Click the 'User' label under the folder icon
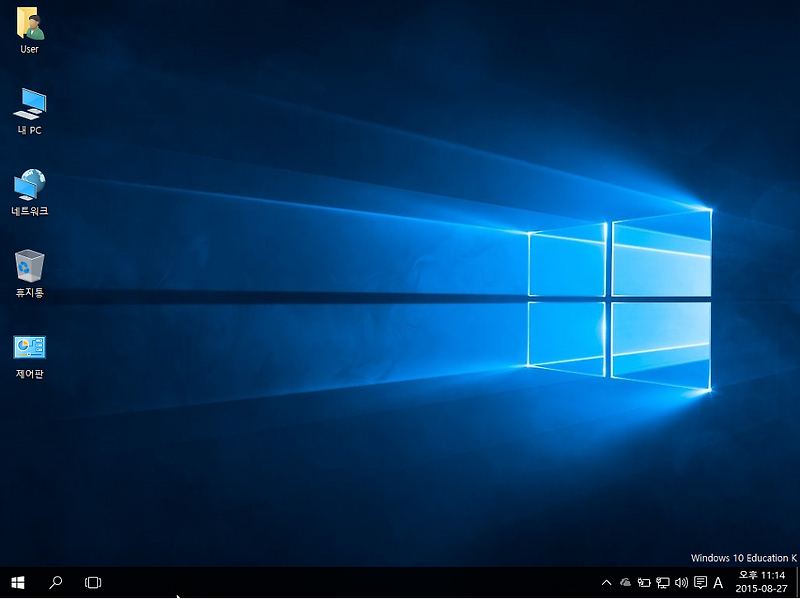800x599 pixels. (30, 49)
